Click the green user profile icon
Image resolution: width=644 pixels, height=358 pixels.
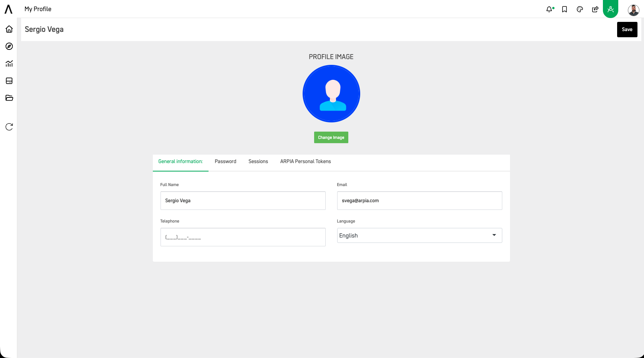pyautogui.click(x=611, y=9)
